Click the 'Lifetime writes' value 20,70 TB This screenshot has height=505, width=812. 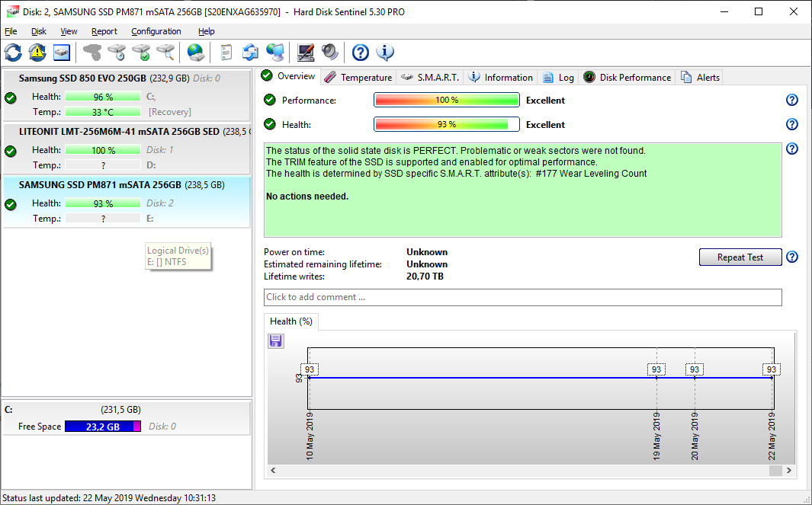425,276
